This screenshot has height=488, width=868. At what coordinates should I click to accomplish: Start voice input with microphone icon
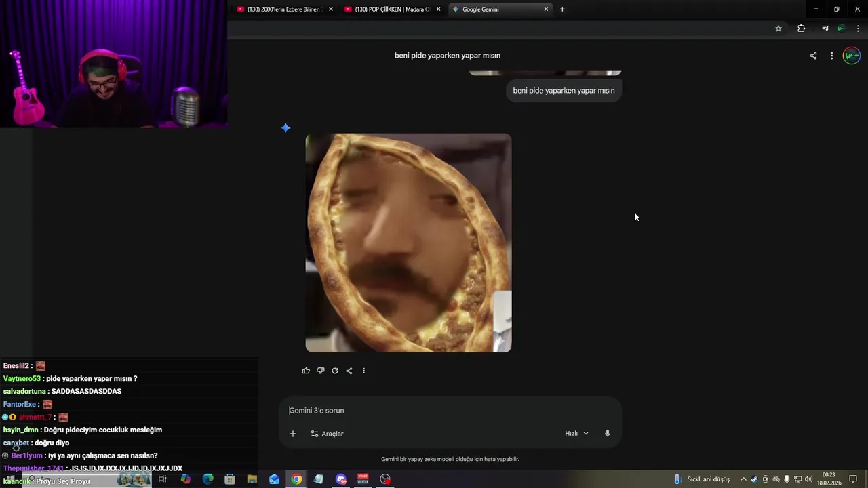pyautogui.click(x=608, y=434)
